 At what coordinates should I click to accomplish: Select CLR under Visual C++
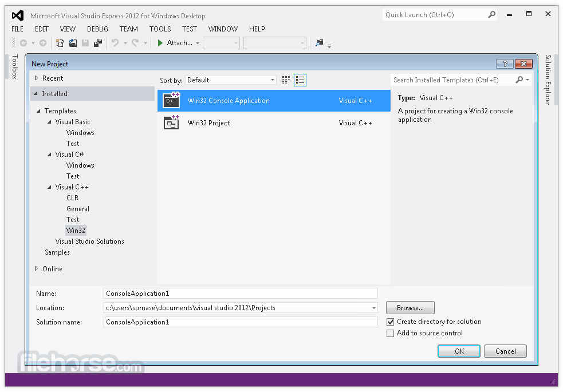73,198
